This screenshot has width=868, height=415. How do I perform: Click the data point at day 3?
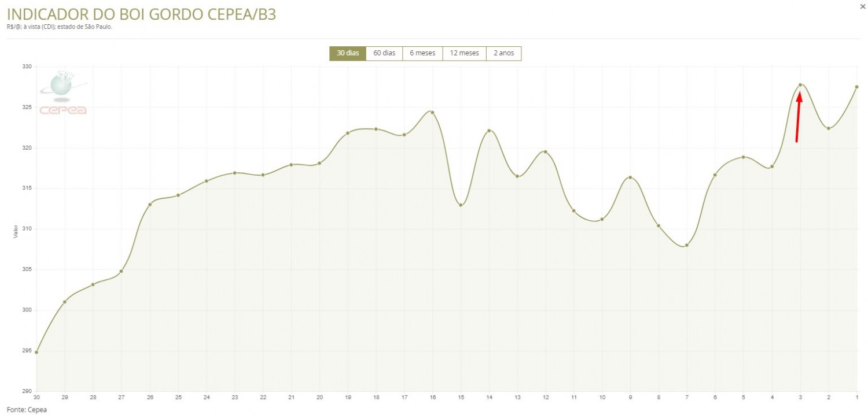coord(800,85)
